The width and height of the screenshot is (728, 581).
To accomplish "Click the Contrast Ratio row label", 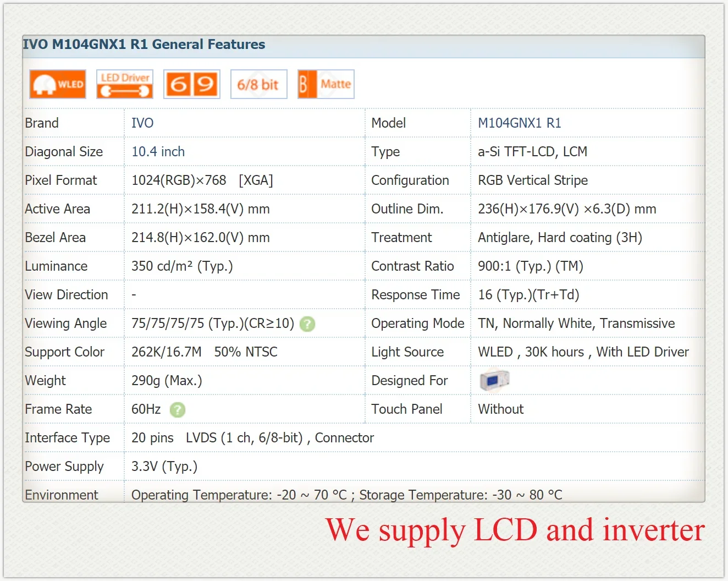I will click(x=413, y=266).
